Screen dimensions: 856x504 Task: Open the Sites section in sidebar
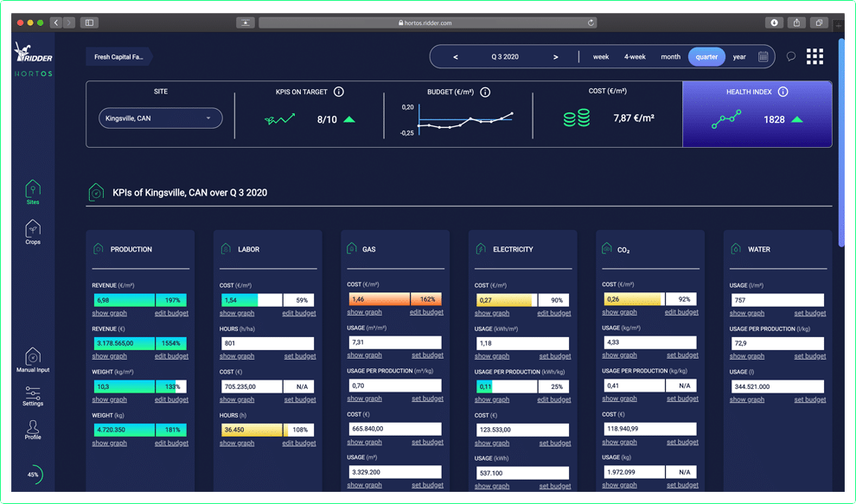pyautogui.click(x=32, y=192)
